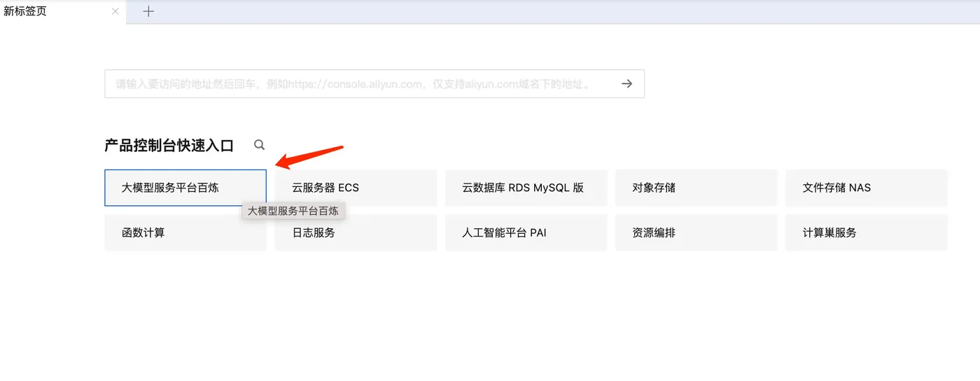
Task: Open 文件存储 NAS console
Action: click(x=867, y=188)
